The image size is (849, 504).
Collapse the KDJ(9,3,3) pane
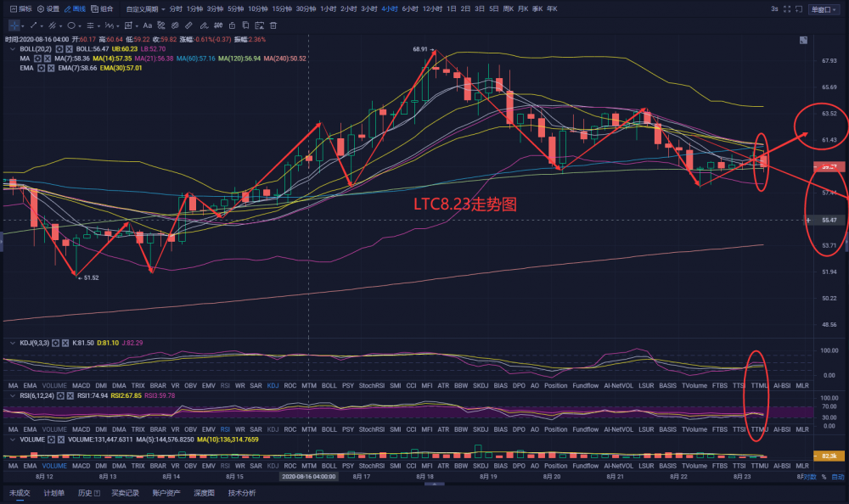(13, 344)
